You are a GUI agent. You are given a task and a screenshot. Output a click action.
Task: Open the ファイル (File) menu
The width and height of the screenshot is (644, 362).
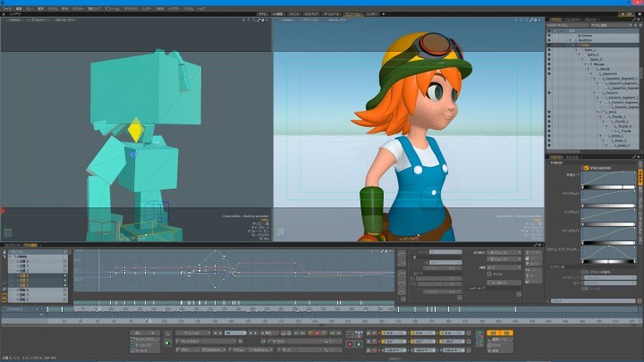7,7
